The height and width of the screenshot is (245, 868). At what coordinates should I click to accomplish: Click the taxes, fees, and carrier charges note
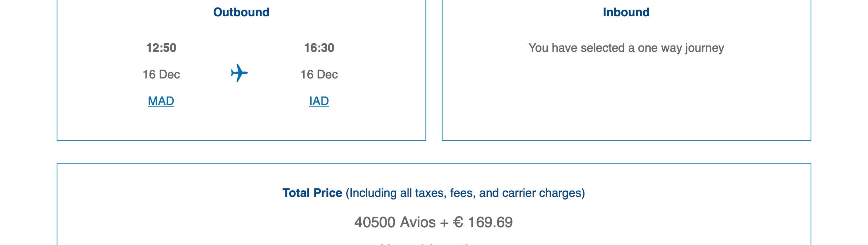click(465, 193)
